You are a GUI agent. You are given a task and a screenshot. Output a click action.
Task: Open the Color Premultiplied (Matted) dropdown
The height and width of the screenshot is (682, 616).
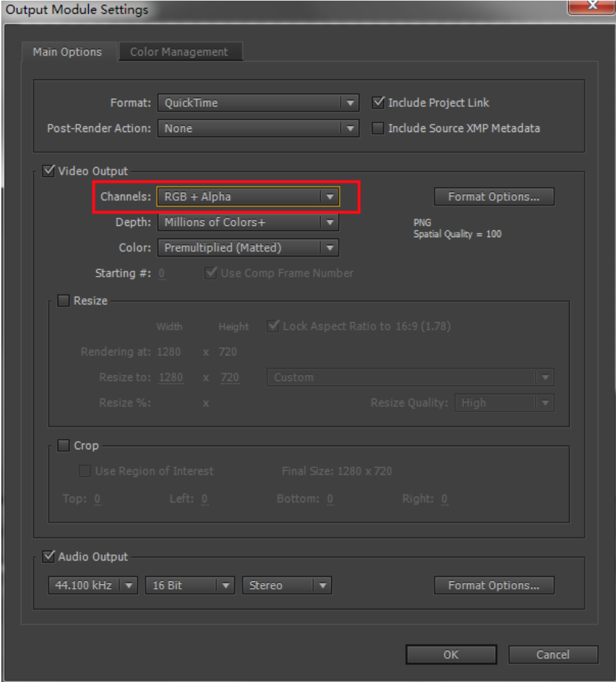click(x=248, y=248)
